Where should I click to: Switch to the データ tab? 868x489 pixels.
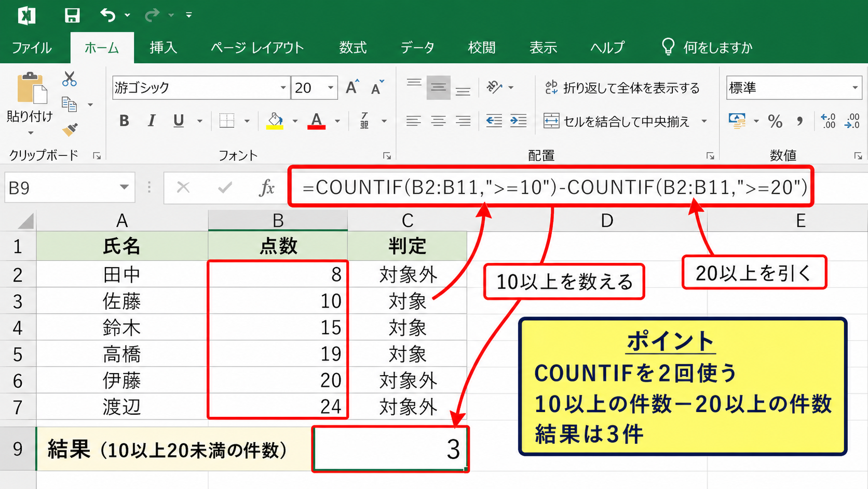tap(417, 48)
